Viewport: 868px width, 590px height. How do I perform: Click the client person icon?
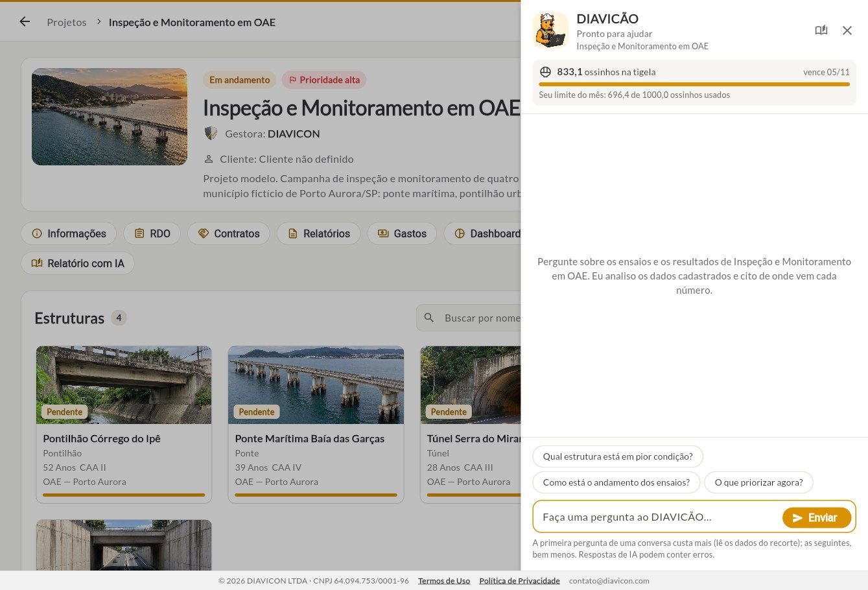(x=209, y=159)
